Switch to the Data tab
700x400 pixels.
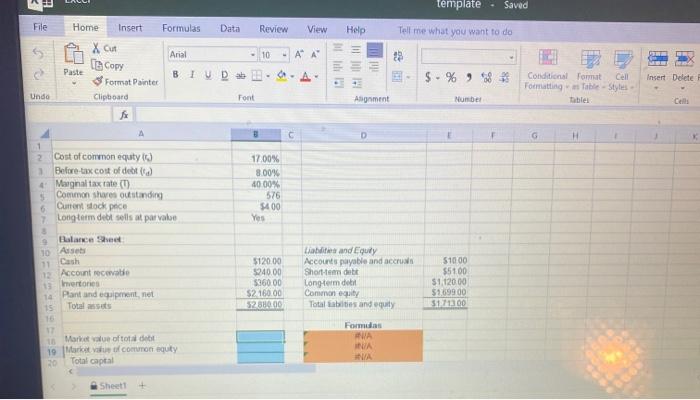(230, 29)
